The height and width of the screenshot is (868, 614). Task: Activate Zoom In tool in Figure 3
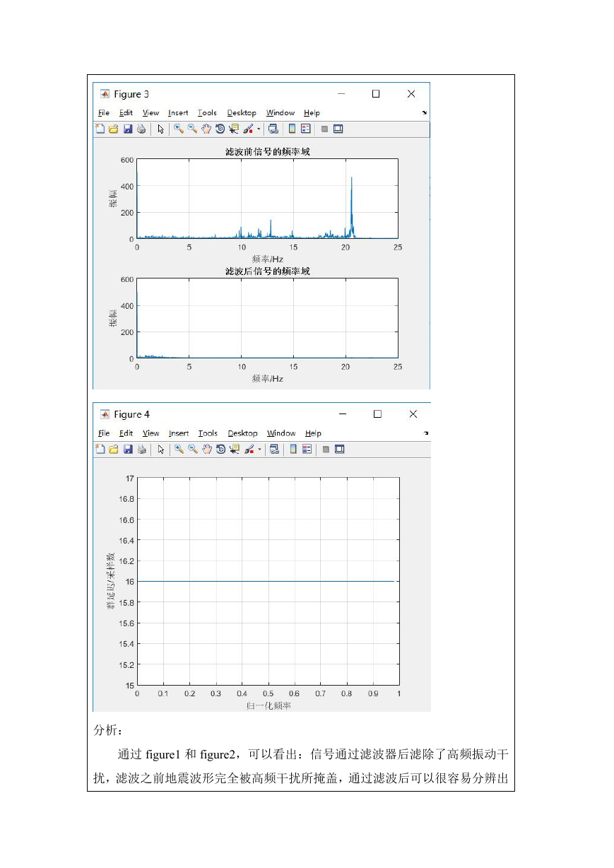(179, 129)
